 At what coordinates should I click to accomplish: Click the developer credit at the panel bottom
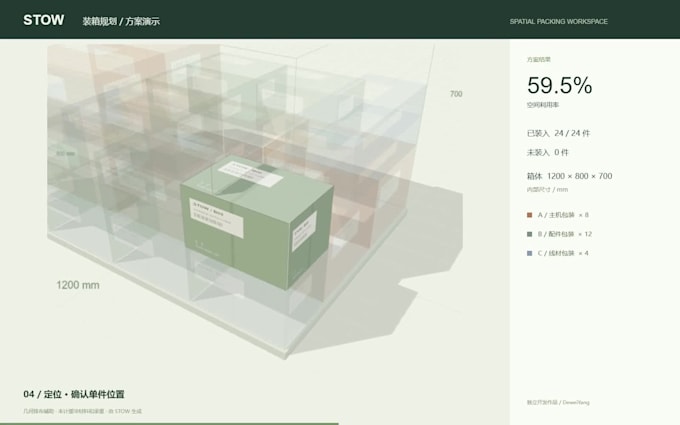pos(558,402)
